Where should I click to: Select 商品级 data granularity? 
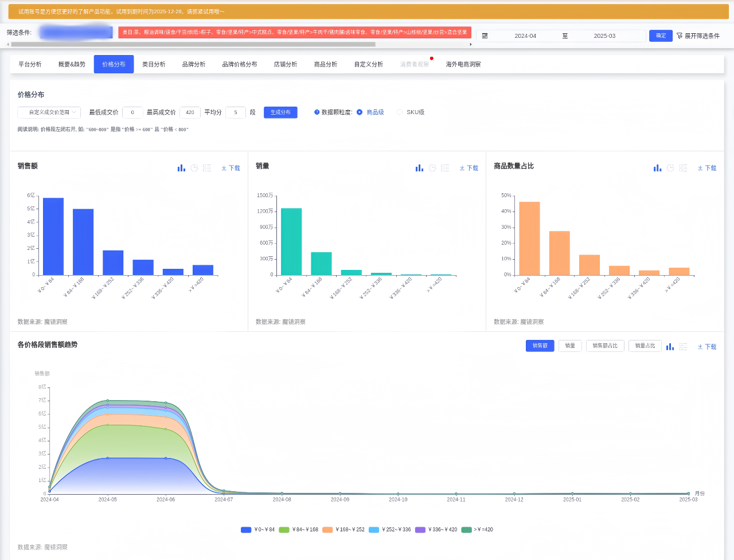370,112
